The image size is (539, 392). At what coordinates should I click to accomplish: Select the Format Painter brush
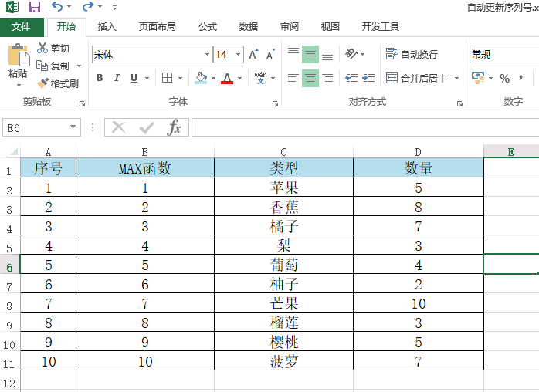click(42, 83)
